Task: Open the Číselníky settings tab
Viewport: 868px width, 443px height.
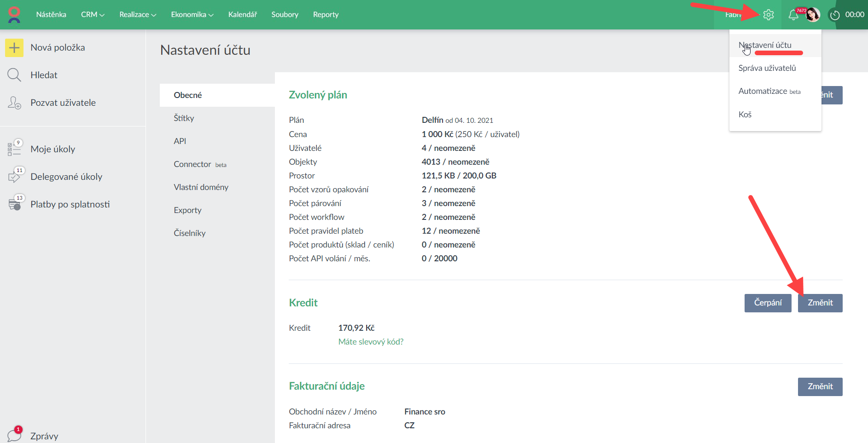Action: coord(190,233)
